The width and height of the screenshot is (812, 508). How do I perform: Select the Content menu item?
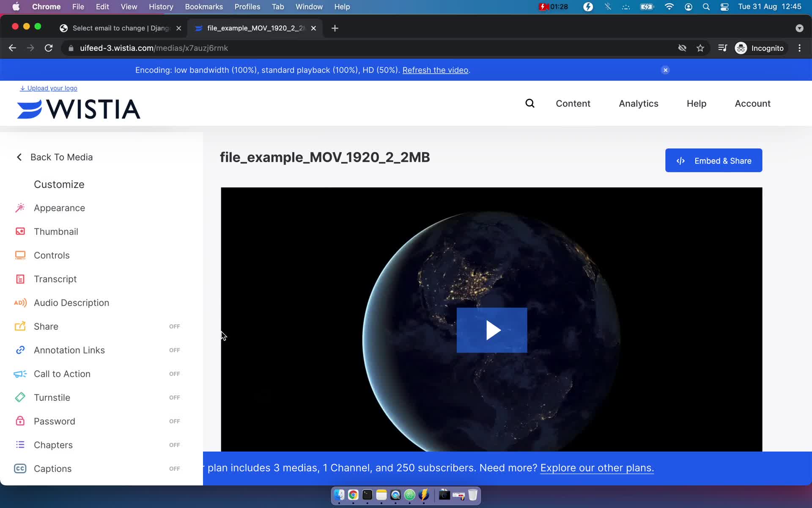[573, 103]
